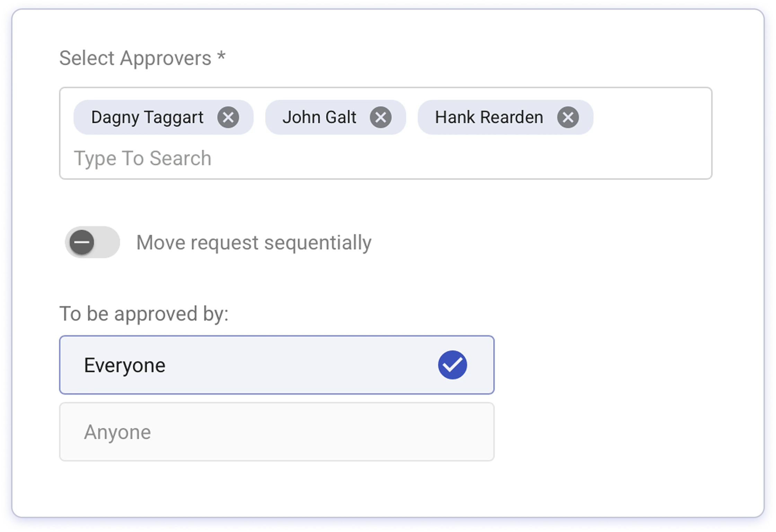Viewport: 776px width, 532px height.
Task: Remove Dagny Taggart from approvers
Action: [228, 117]
